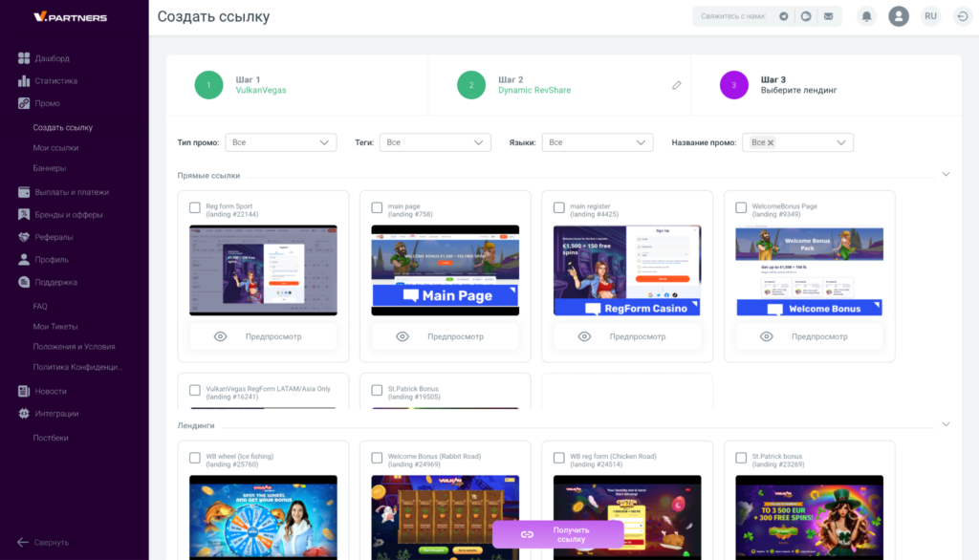Click the Main Page landing thumbnail
Viewport: 979px width, 560px height.
[x=446, y=270]
